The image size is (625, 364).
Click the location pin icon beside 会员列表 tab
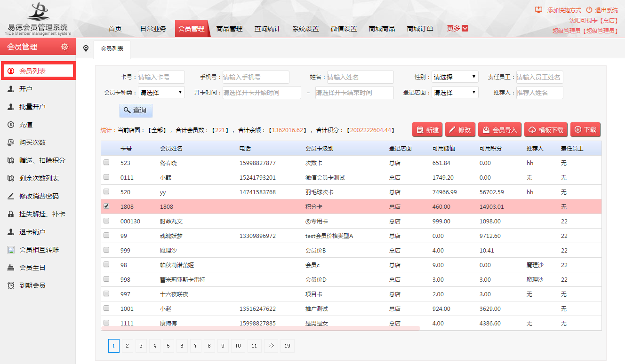pyautogui.click(x=86, y=48)
